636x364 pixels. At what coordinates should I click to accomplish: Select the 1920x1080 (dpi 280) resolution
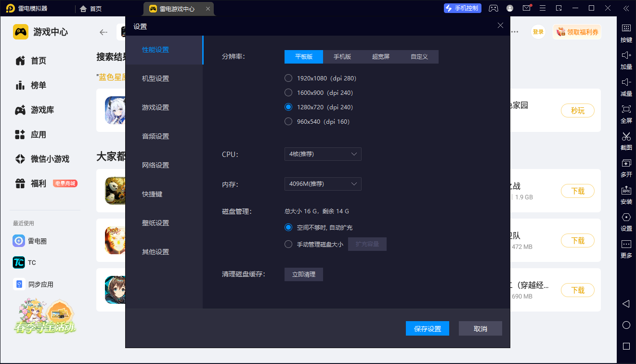coord(288,78)
